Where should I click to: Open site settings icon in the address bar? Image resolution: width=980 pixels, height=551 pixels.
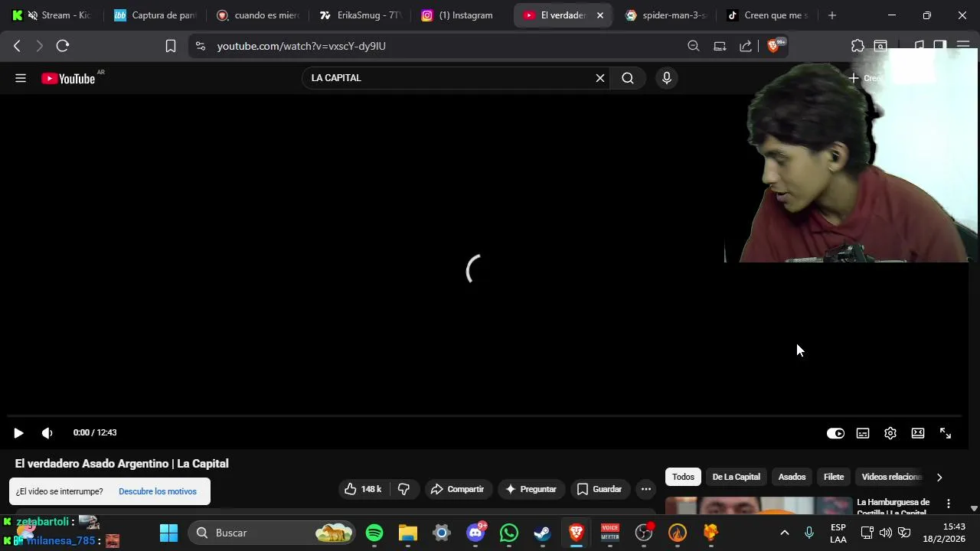pos(201,46)
